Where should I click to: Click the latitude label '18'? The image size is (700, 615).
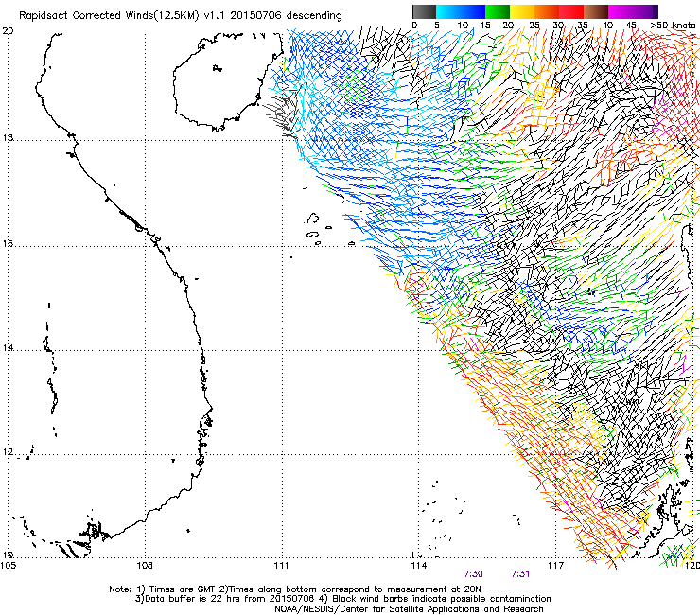tap(8, 137)
